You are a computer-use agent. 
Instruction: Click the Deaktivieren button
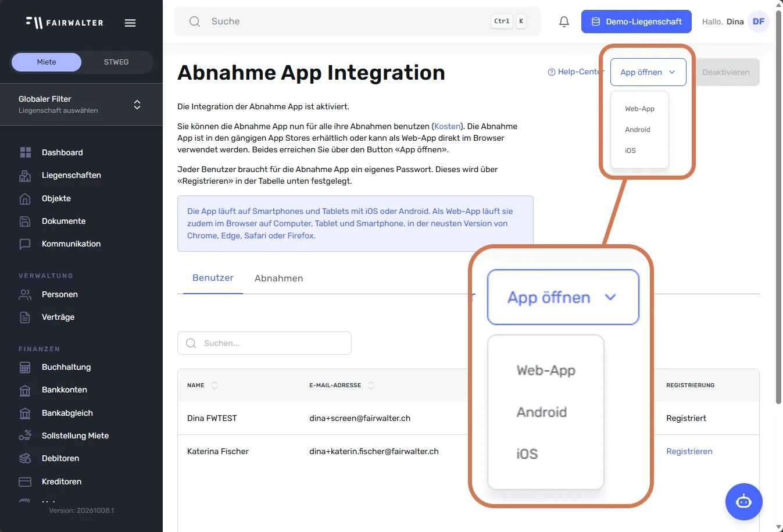(726, 72)
